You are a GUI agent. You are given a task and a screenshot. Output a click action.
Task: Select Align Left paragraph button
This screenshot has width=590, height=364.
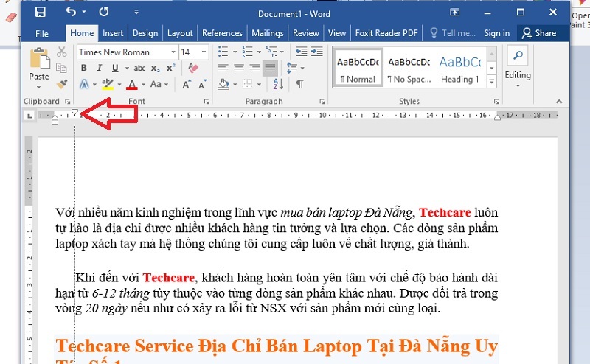[x=223, y=68]
